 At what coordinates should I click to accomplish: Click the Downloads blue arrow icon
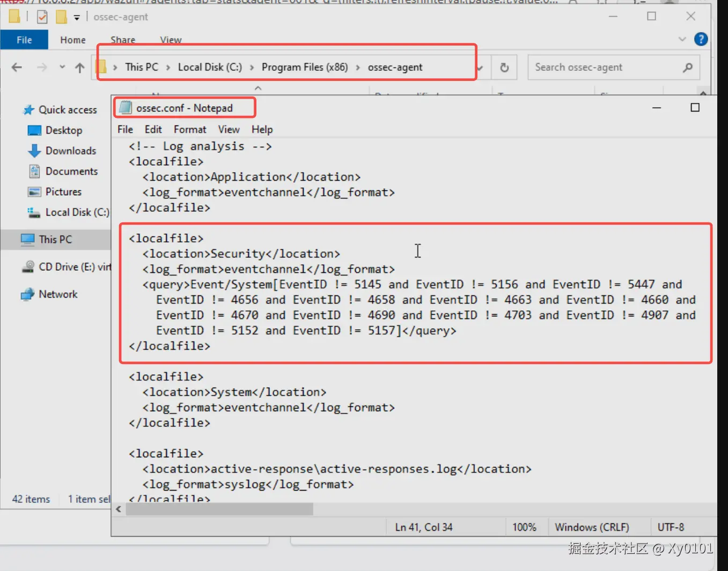tap(34, 151)
